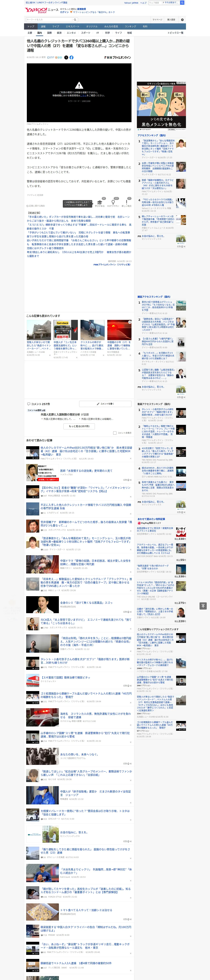
Task: Select the ランキング tab
Action: pos(130,27)
